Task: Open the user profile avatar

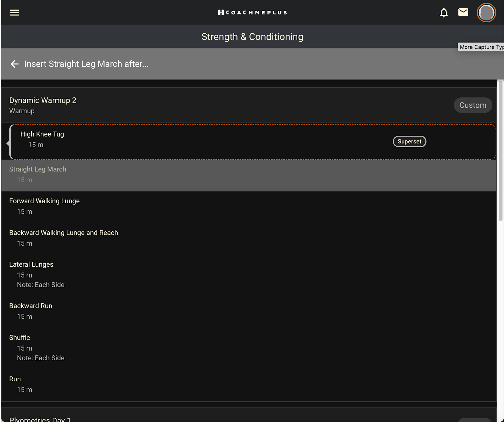Action: [x=486, y=13]
